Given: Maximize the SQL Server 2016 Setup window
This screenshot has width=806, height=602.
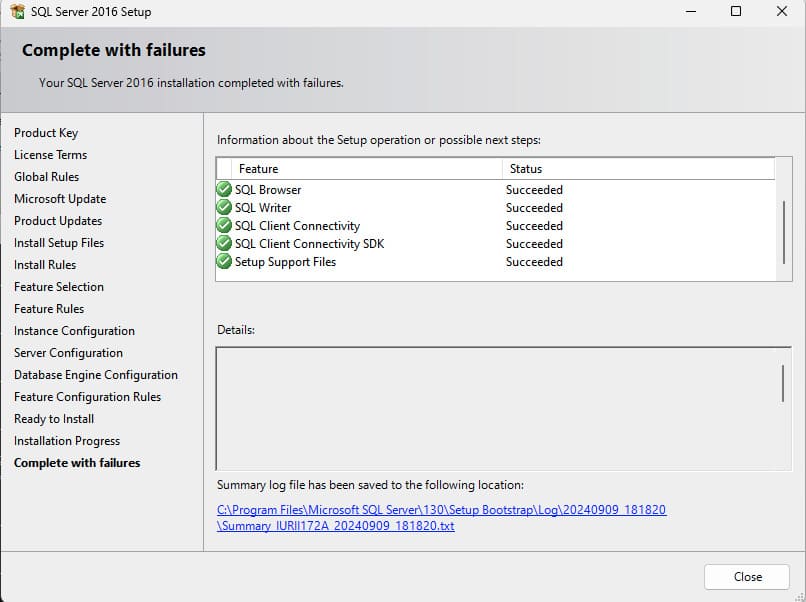Looking at the screenshot, I should 736,12.
